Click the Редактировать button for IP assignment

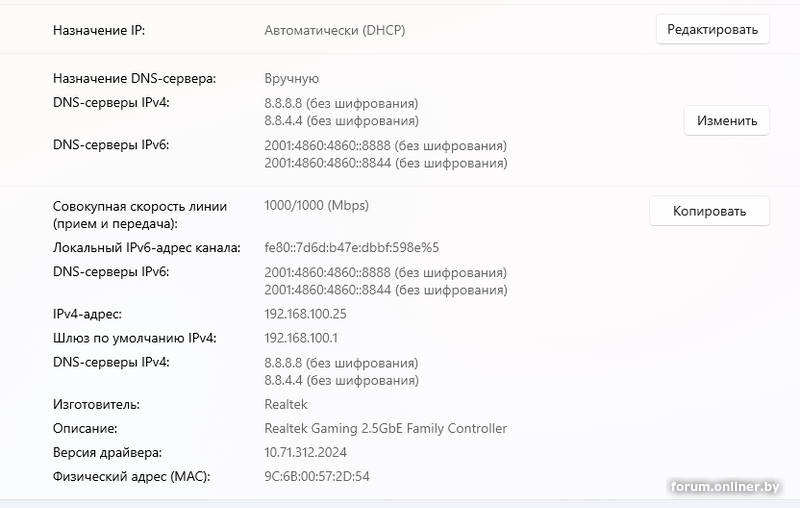(x=712, y=30)
